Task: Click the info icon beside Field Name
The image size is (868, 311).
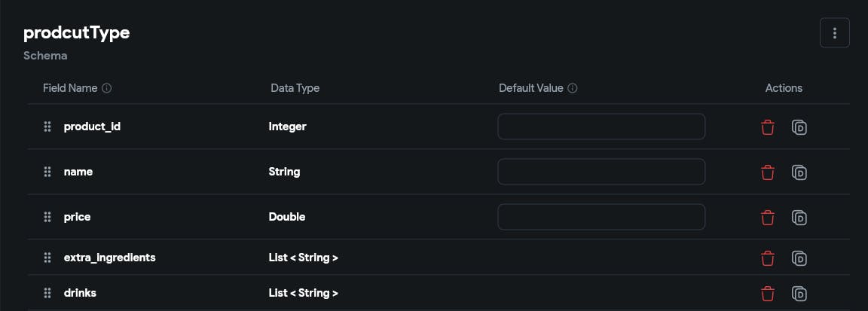Action: pos(107,88)
